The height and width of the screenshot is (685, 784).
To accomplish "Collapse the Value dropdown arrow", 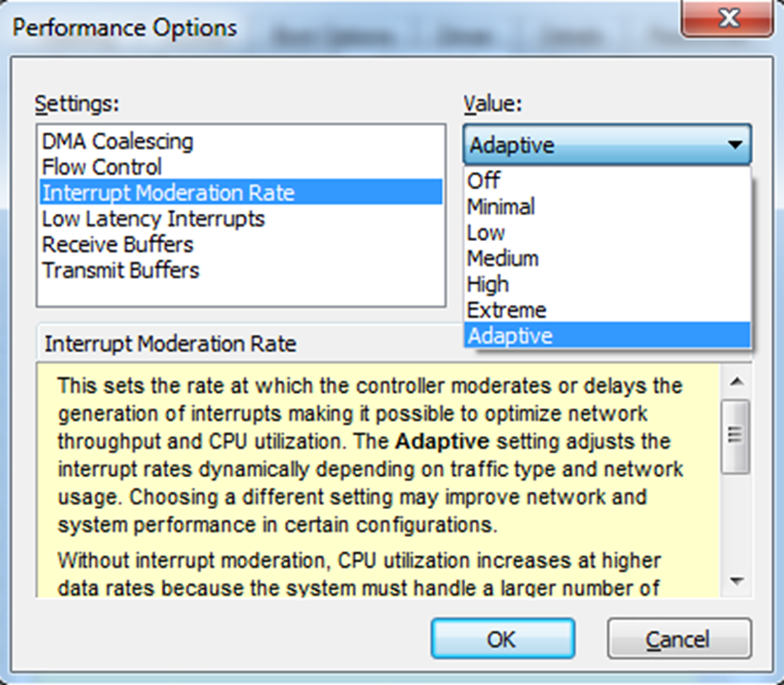I will pyautogui.click(x=735, y=144).
